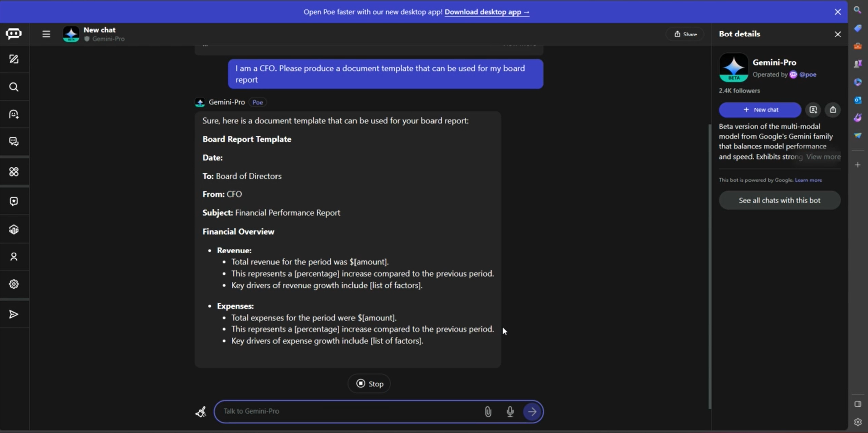868x433 pixels.
Task: Click the 2.4K followers text
Action: pos(739,91)
